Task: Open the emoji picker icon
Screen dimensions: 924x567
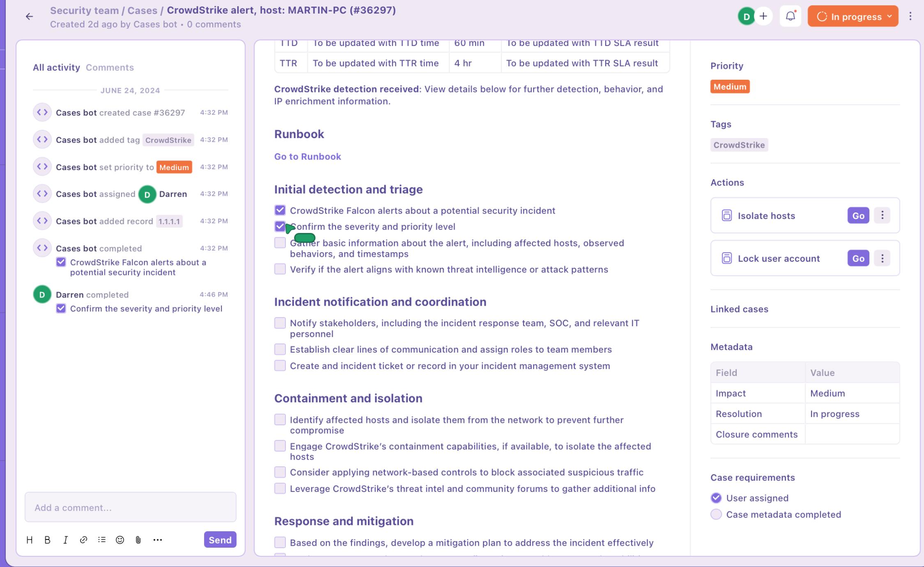Action: [120, 540]
